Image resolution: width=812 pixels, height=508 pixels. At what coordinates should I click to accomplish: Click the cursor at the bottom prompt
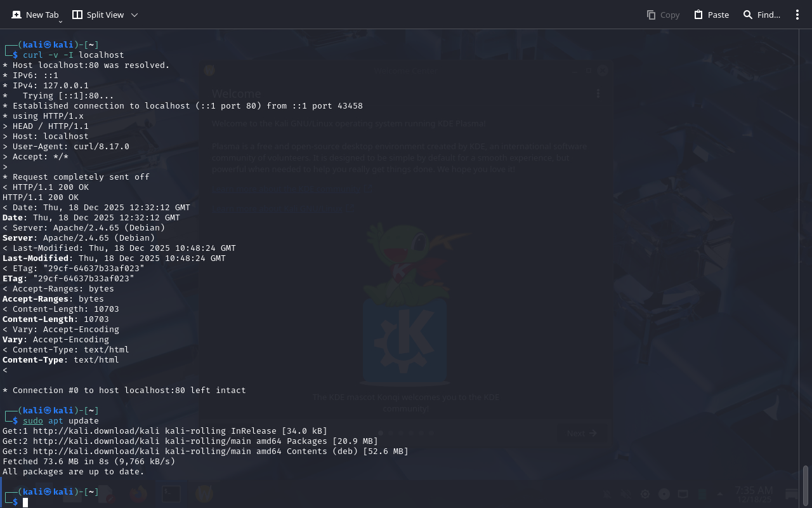pyautogui.click(x=25, y=502)
